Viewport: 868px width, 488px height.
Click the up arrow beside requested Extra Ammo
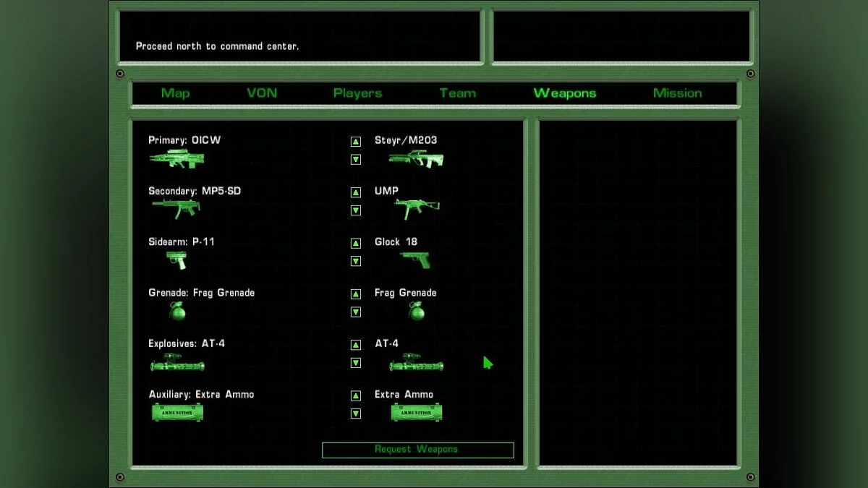pyautogui.click(x=356, y=395)
